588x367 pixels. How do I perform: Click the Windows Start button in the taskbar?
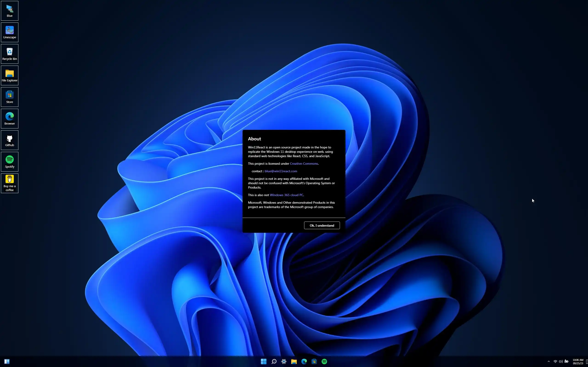click(264, 361)
